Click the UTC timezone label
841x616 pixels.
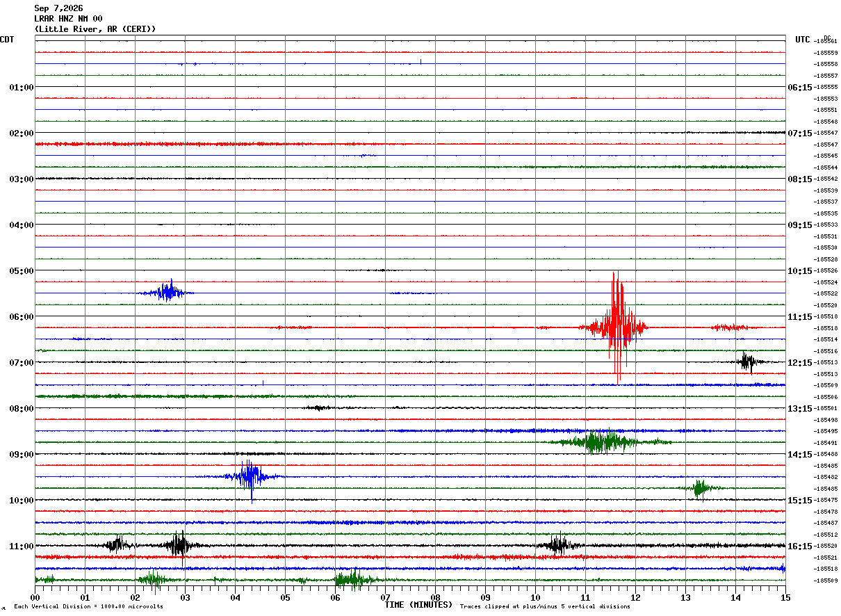click(x=803, y=40)
